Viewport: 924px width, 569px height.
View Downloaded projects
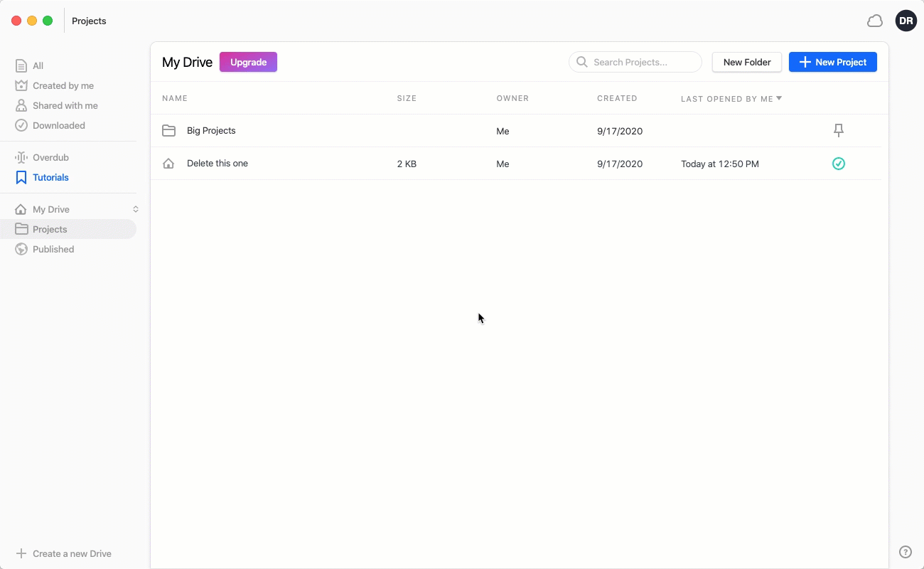pos(50,125)
